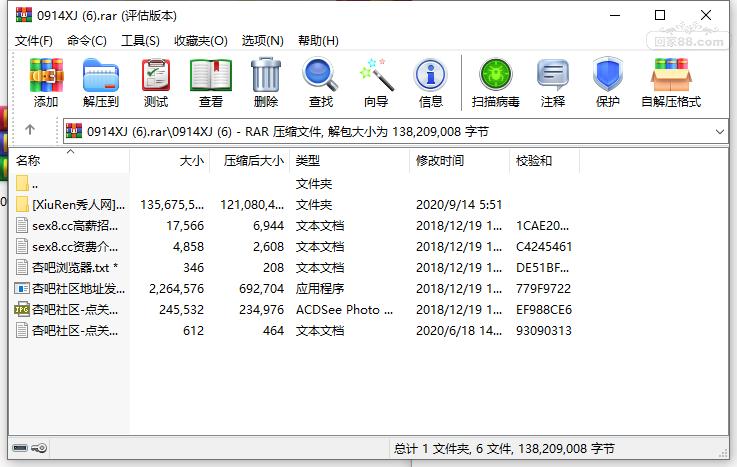Sort by 类型 column header

click(350, 161)
